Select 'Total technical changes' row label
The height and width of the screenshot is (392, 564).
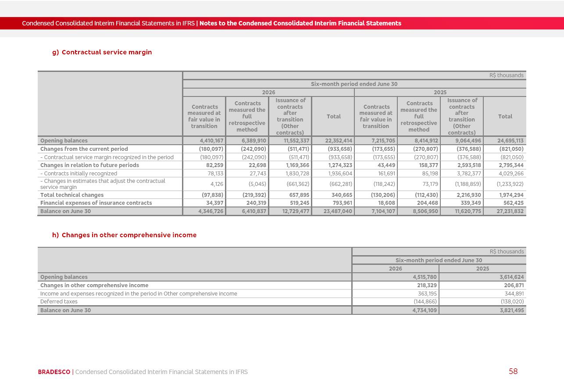coord(72,195)
